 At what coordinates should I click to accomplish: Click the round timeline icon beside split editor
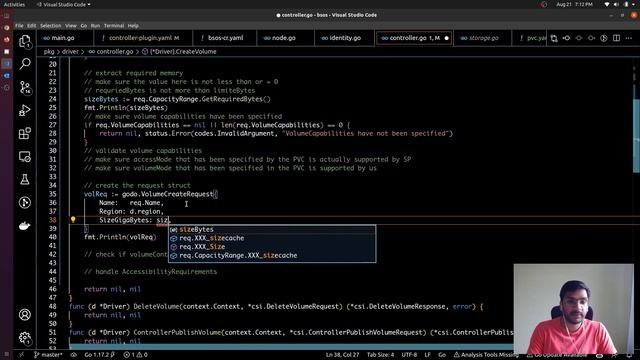tap(604, 38)
